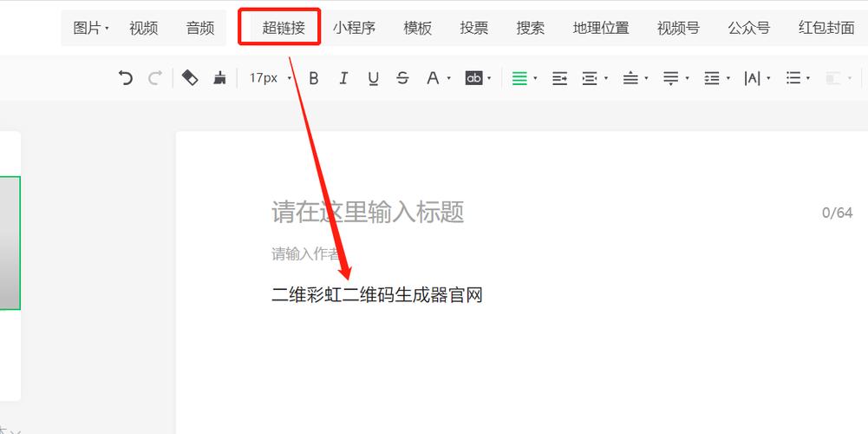The height and width of the screenshot is (434, 868).
Task: Expand the list style dropdown arrow
Action: click(x=809, y=79)
